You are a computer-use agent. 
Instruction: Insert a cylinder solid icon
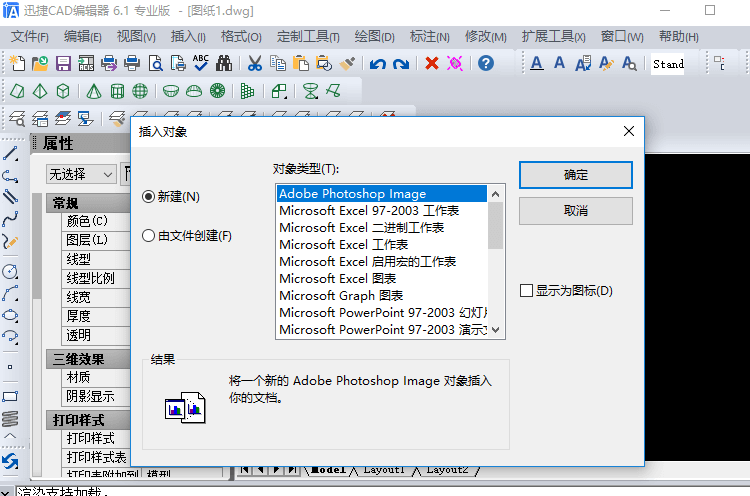click(117, 91)
